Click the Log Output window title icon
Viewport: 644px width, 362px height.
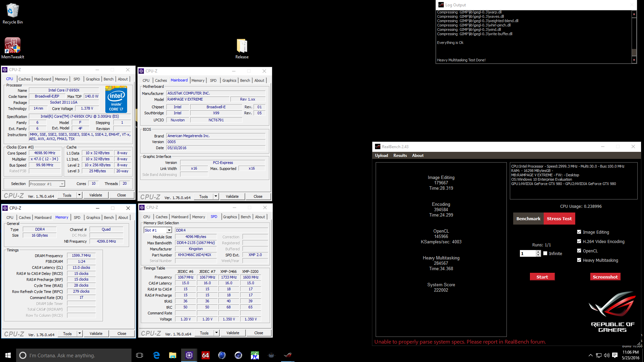[441, 5]
